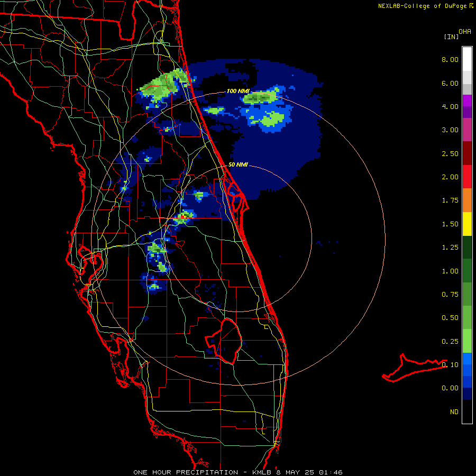The width and height of the screenshot is (476, 476).
Task: Click the 1.00 legend value
Action: pyautogui.click(x=450, y=271)
